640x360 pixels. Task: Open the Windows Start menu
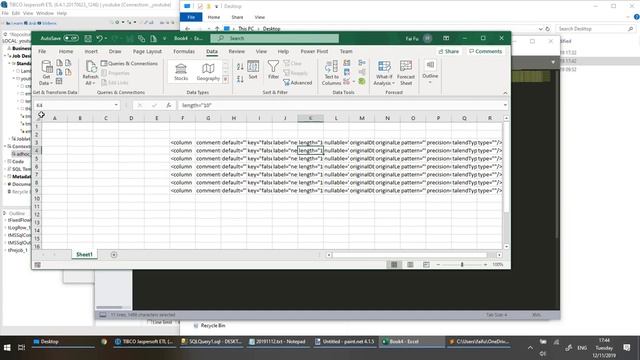(7, 348)
